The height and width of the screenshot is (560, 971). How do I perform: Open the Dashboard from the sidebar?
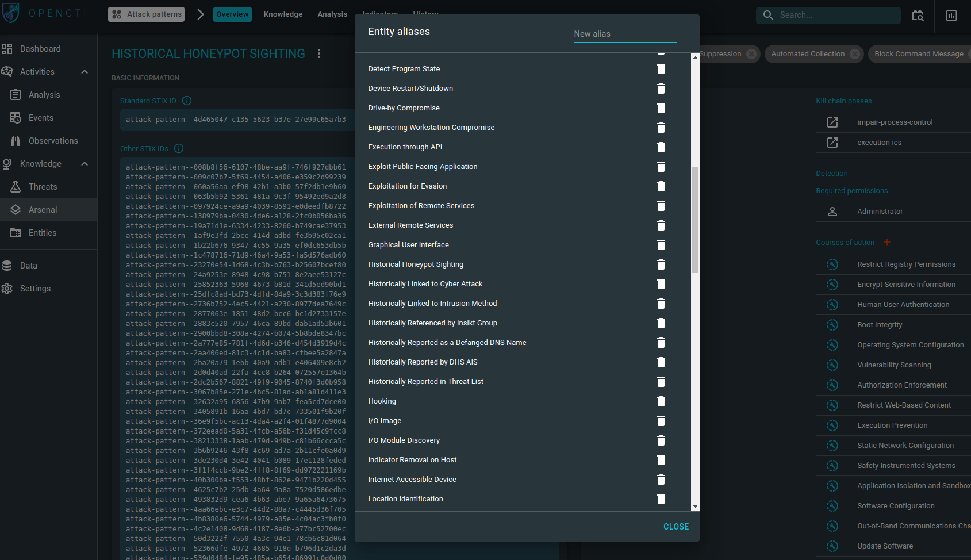click(39, 48)
